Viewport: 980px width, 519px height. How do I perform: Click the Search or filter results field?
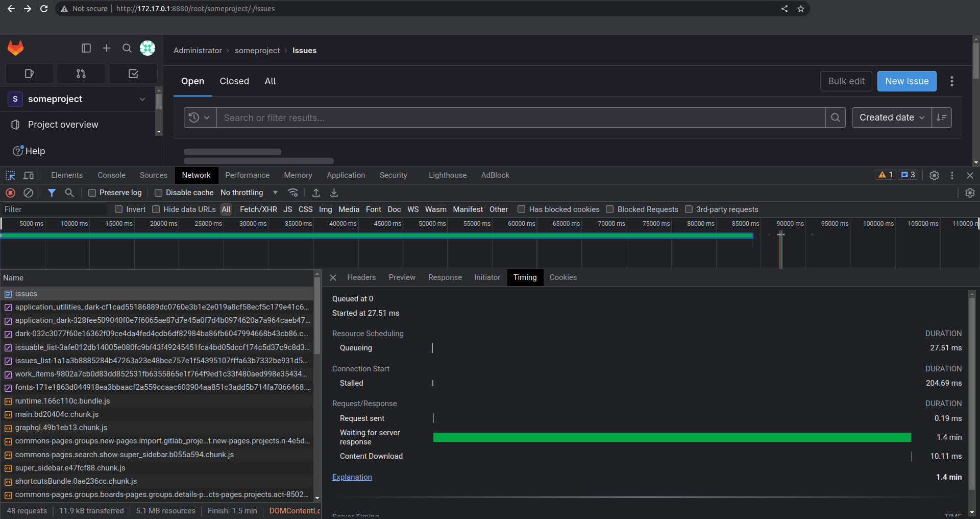point(521,117)
